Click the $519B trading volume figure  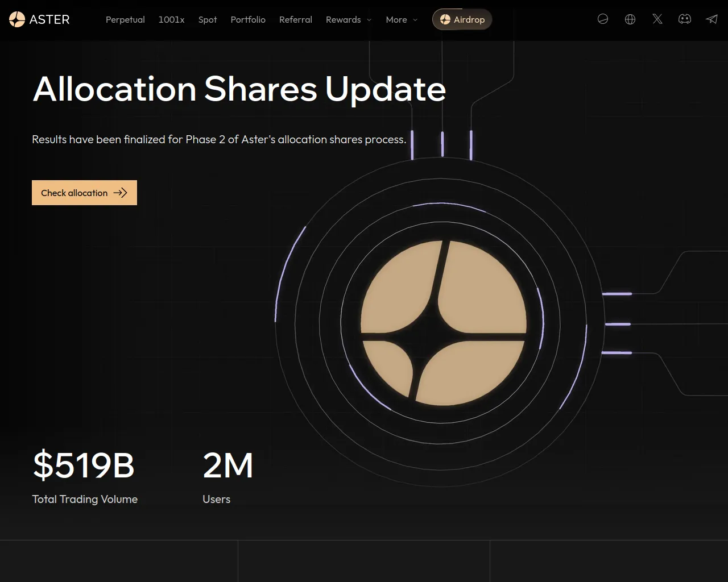pos(84,465)
